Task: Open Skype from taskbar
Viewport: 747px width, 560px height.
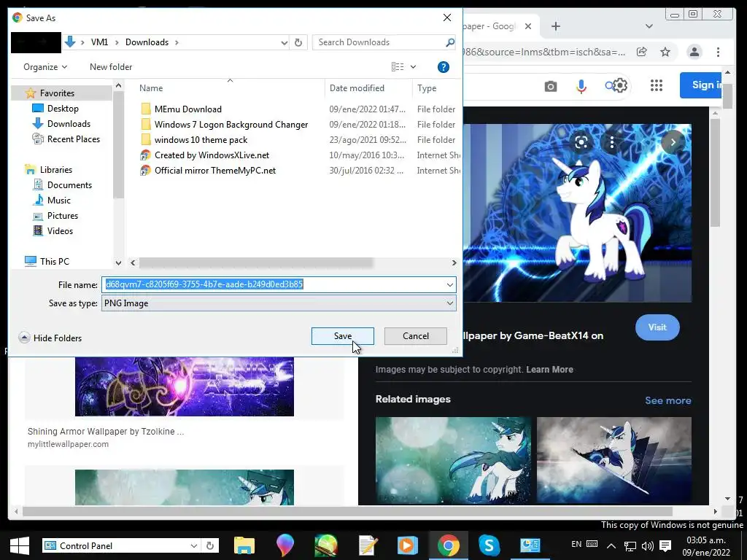Action: tap(489, 545)
